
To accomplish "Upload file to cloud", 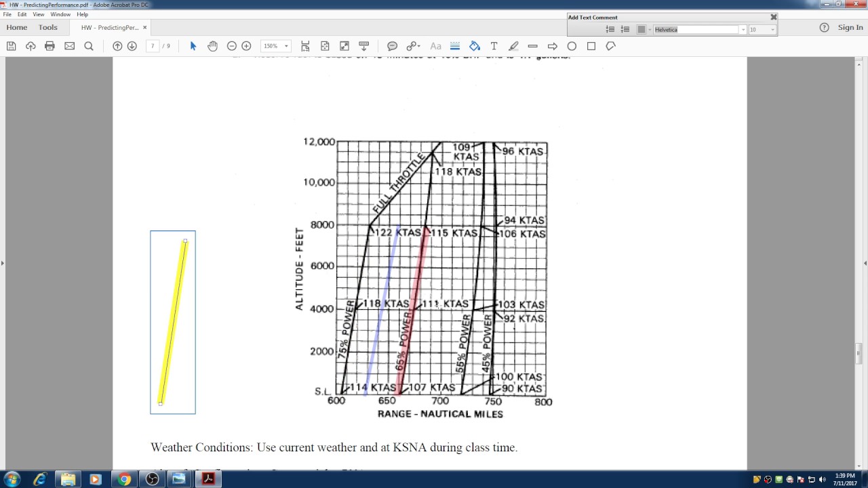I will (x=31, y=46).
